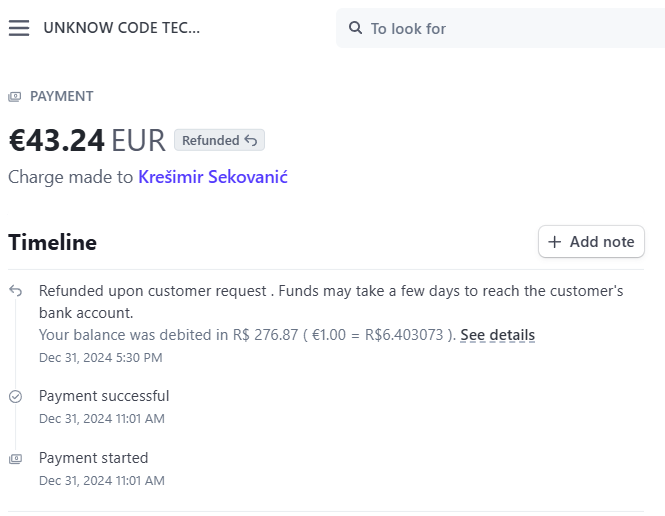Select the PAYMENT breadcrumb label
Viewport: 665px width, 516px height.
point(61,96)
